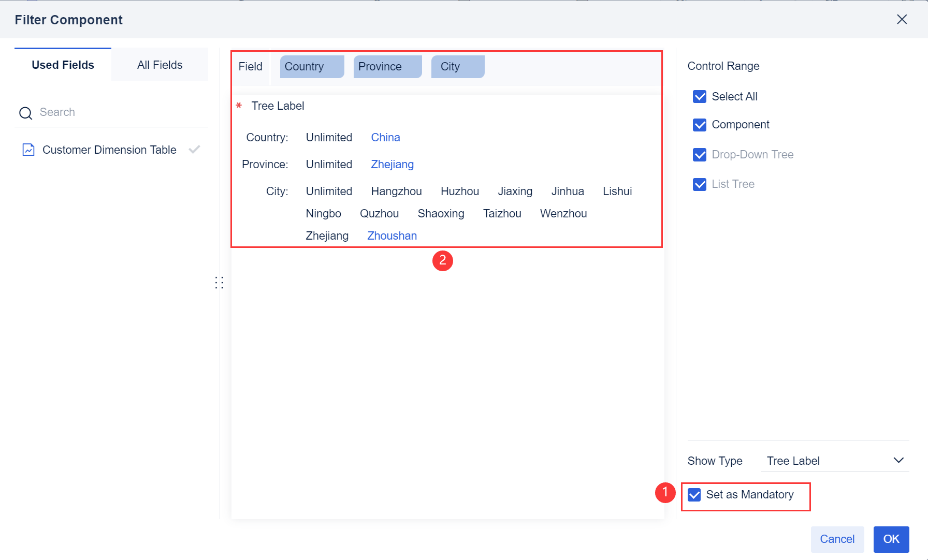This screenshot has height=560, width=928.
Task: Close the Filter Component dialog
Action: [x=902, y=19]
